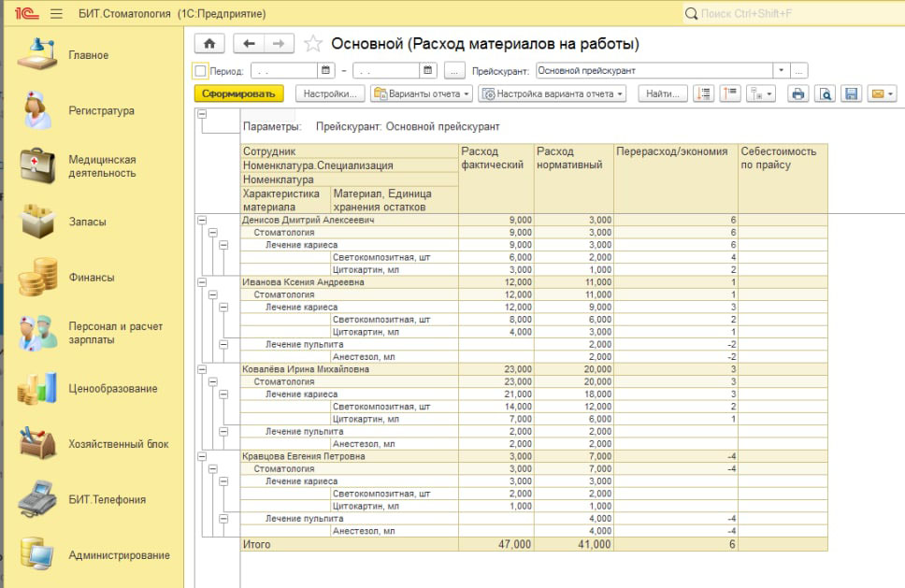The height and width of the screenshot is (588, 905).
Task: Open Медицинская деятельность section
Action: click(102, 166)
